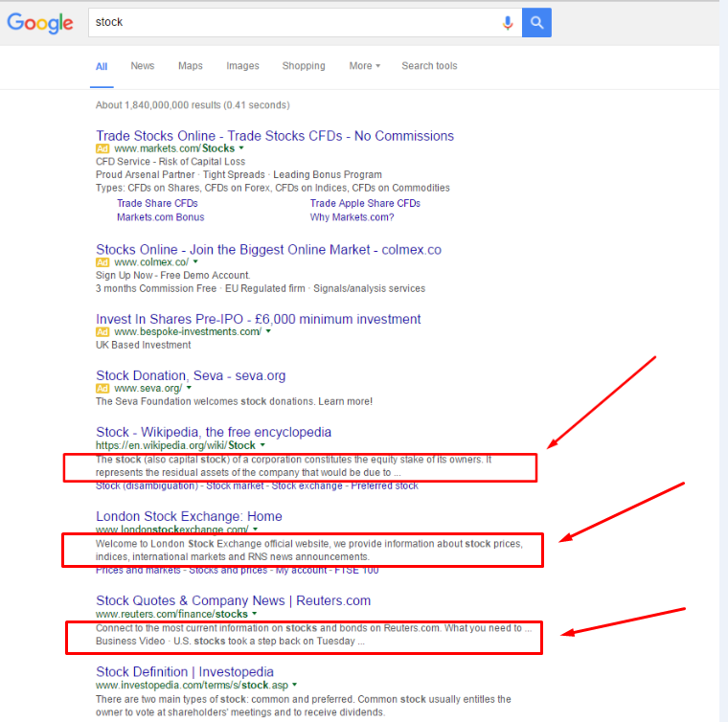Open 'Stock (disambiguation)' sublink
The image size is (728, 722).
pos(147,485)
